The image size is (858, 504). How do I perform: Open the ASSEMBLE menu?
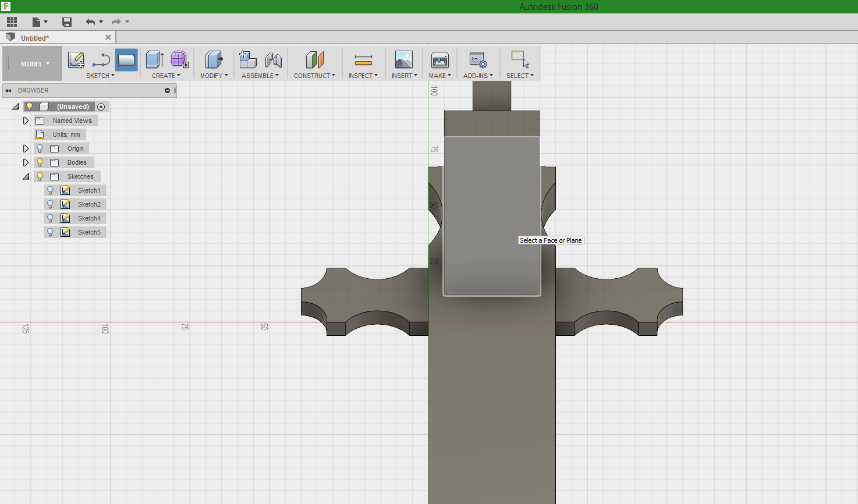(260, 76)
